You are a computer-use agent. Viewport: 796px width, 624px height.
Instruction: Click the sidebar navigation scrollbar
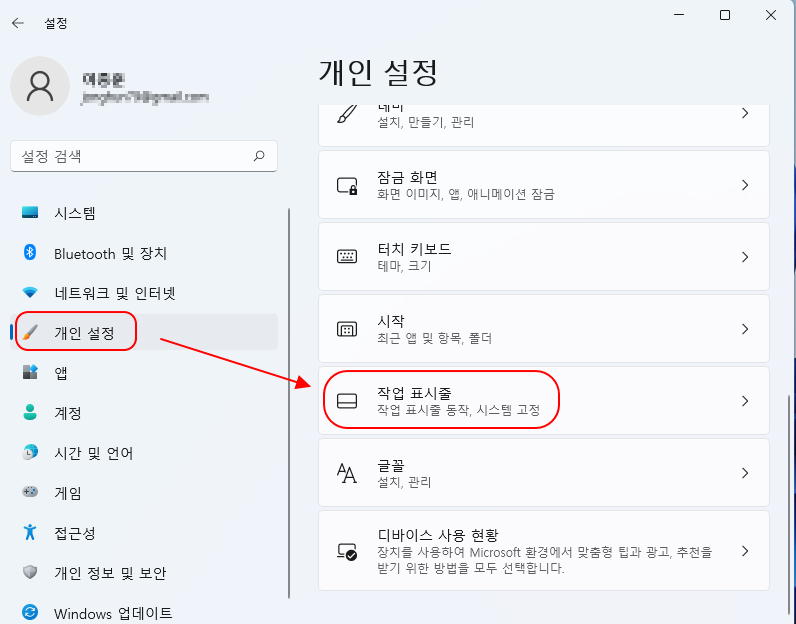(289, 403)
